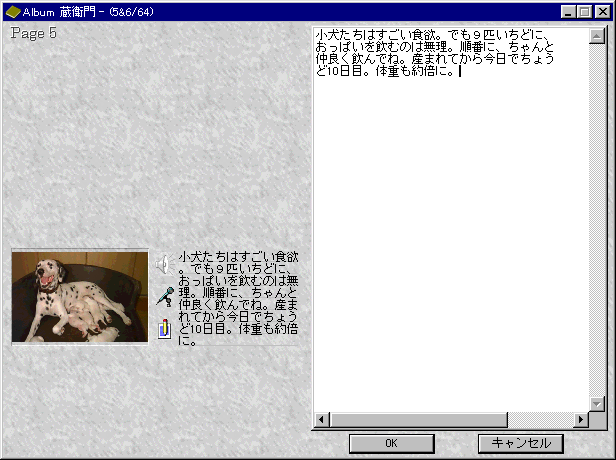Close the Album window

(x=603, y=12)
